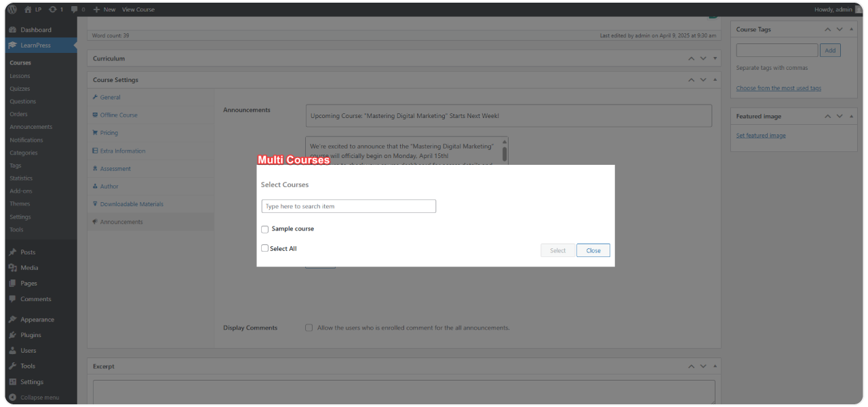This screenshot has width=868, height=407.
Task: Click the course search input field
Action: click(x=348, y=206)
